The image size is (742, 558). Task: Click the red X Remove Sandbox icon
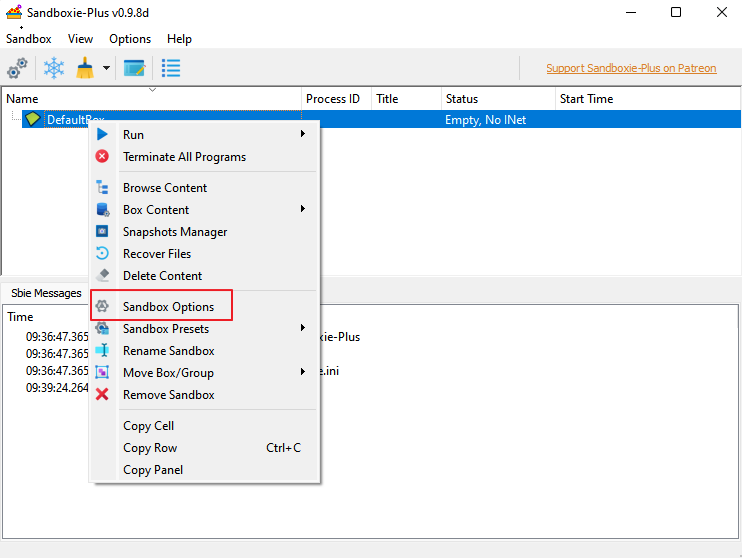click(102, 395)
